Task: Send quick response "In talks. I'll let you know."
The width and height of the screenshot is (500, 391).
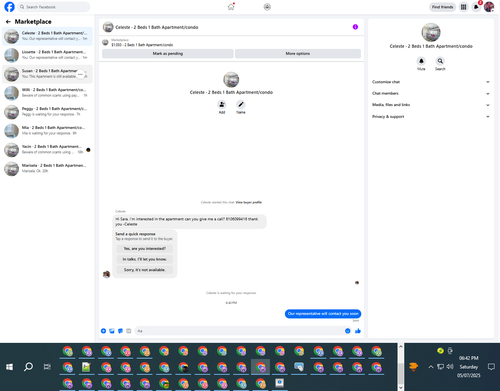Action: [x=145, y=259]
